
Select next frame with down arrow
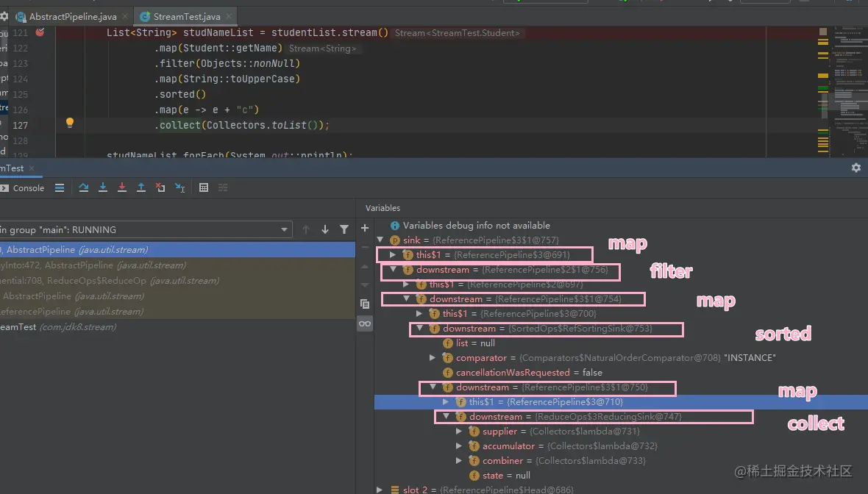[325, 229]
